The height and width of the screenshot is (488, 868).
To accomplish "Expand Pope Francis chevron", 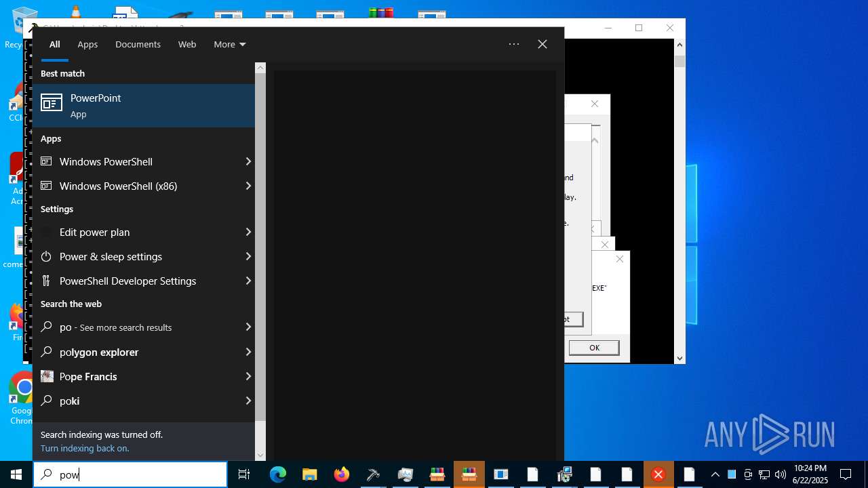I will (x=248, y=376).
